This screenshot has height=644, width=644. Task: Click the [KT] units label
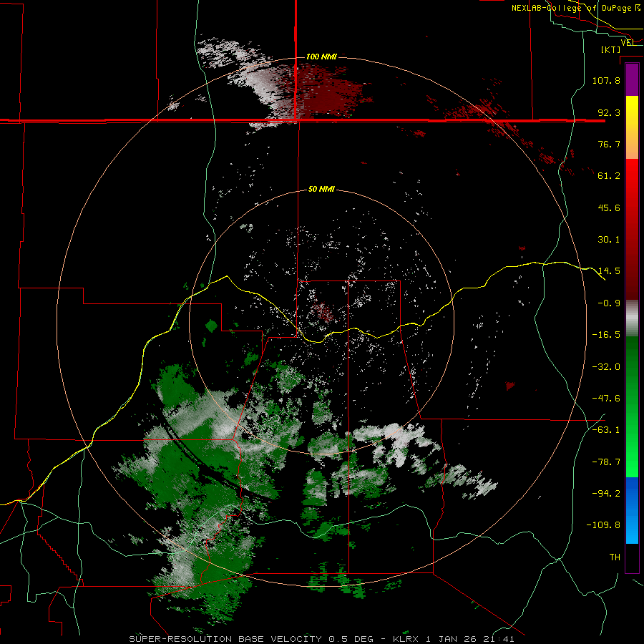pos(611,49)
